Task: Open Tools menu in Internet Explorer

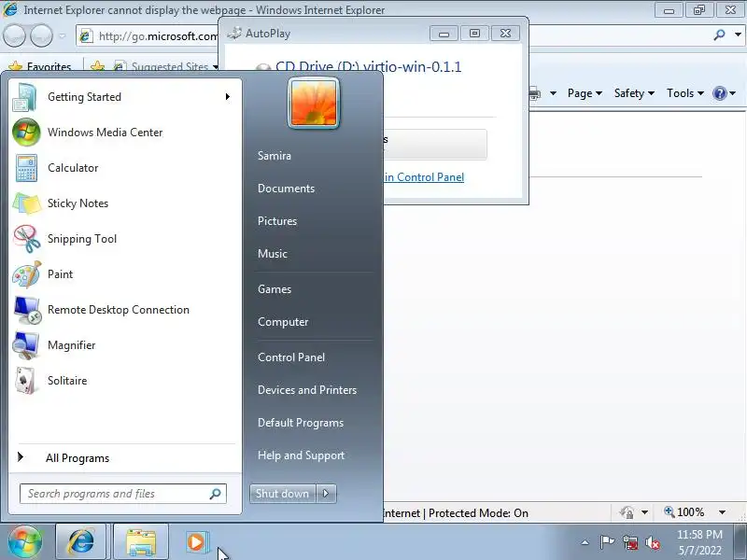Action: (685, 93)
